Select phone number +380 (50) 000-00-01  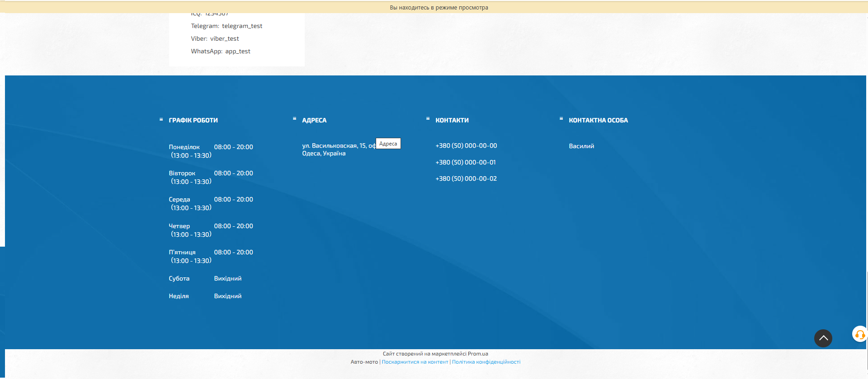click(465, 162)
